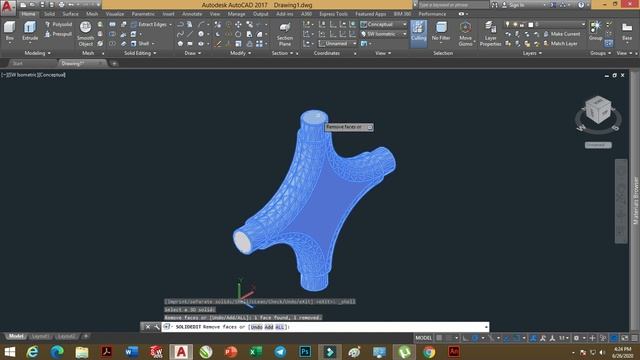Open the Annotate ribbon tab
The image size is (640, 360).
click(x=192, y=14)
